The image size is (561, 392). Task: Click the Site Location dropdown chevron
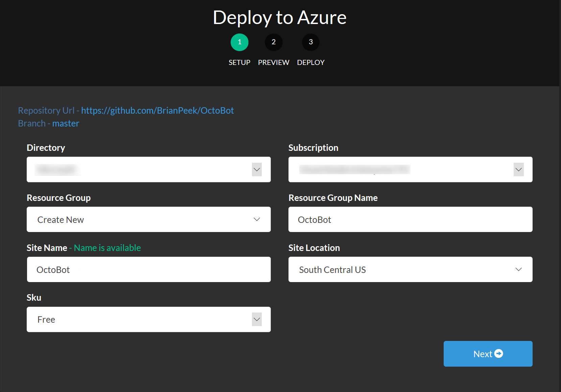(519, 269)
